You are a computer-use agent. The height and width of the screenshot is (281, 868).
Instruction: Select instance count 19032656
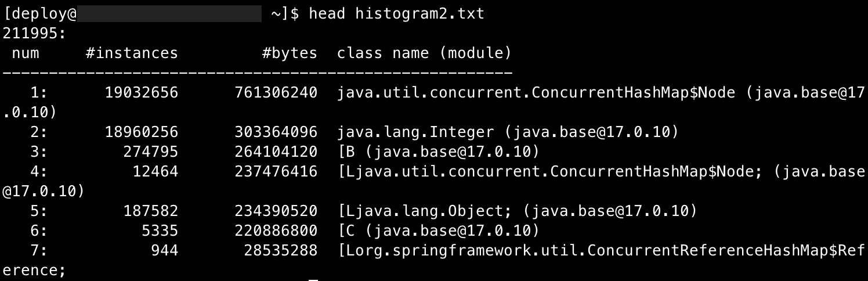[141, 93]
